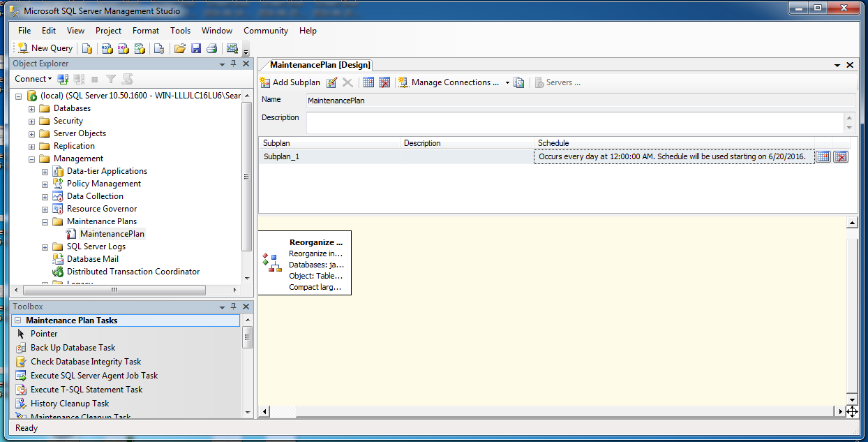Open the View menu
This screenshot has width=868, height=442.
pos(75,31)
